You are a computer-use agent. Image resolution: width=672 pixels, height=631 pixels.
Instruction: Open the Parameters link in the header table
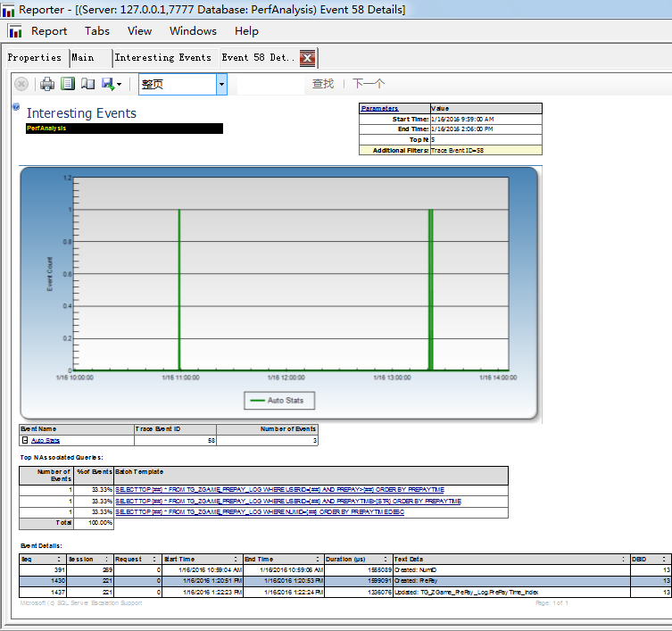[x=379, y=109]
